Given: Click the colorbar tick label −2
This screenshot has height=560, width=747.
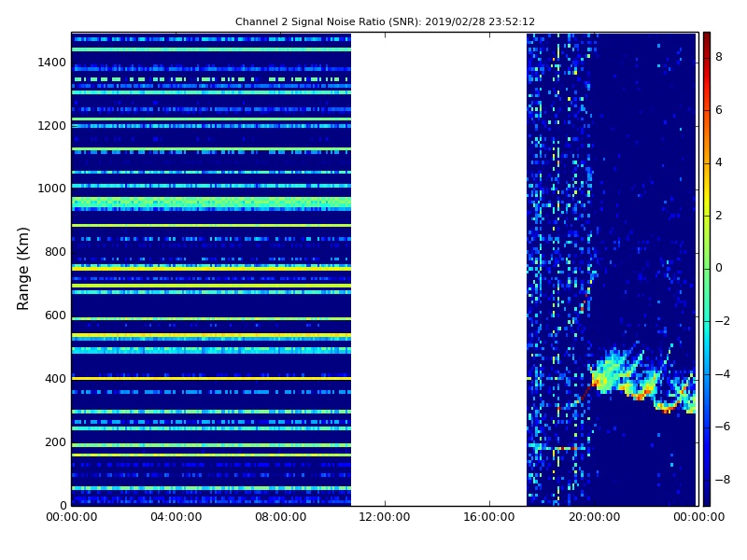Looking at the screenshot, I should click(723, 321).
